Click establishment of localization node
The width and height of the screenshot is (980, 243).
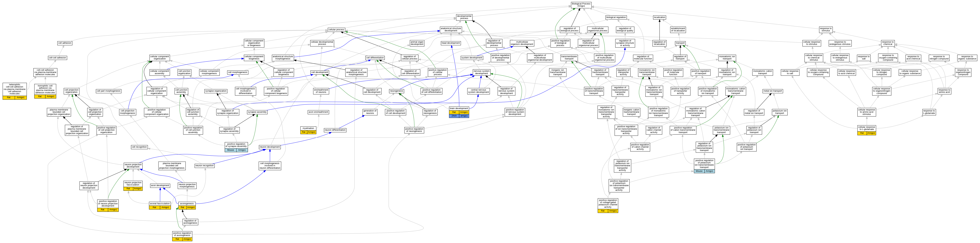pyautogui.click(x=678, y=29)
